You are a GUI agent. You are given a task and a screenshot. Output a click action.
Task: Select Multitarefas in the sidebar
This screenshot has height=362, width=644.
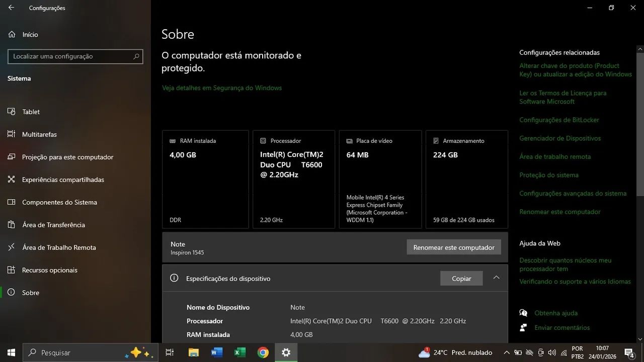click(39, 134)
